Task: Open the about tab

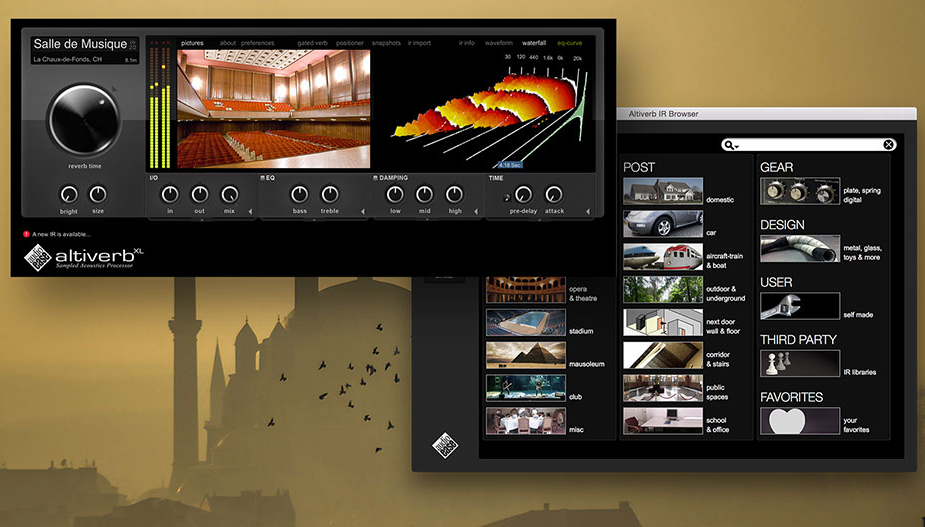Action: pos(228,43)
